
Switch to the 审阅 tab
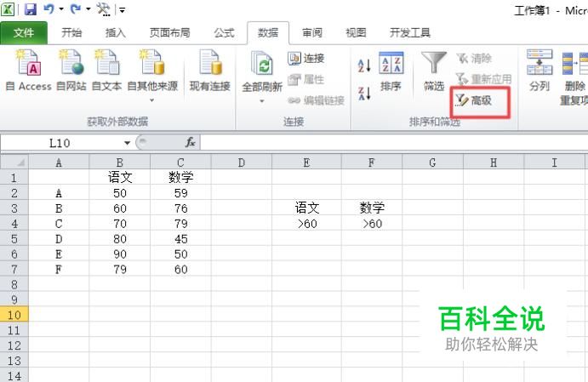point(312,33)
